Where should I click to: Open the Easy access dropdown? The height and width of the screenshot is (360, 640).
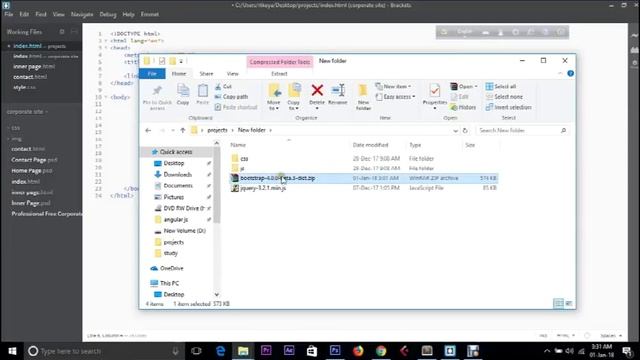tap(395, 97)
